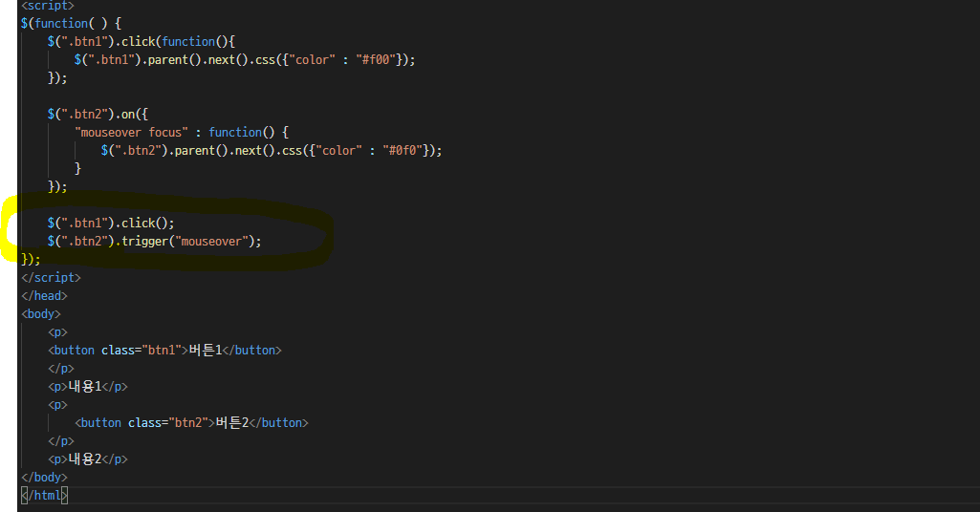This screenshot has height=512, width=980.
Task: Click the paragraph text 내용1
Action: 84,386
